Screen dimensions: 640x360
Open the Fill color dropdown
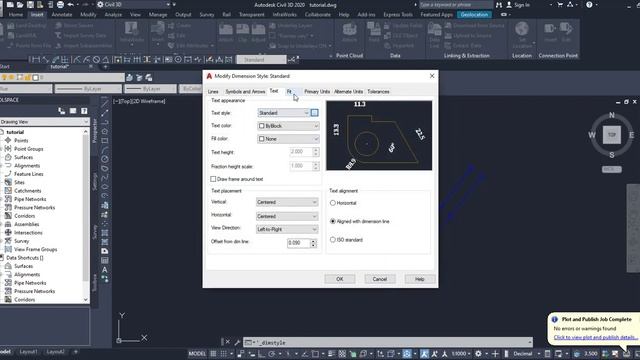(x=288, y=139)
